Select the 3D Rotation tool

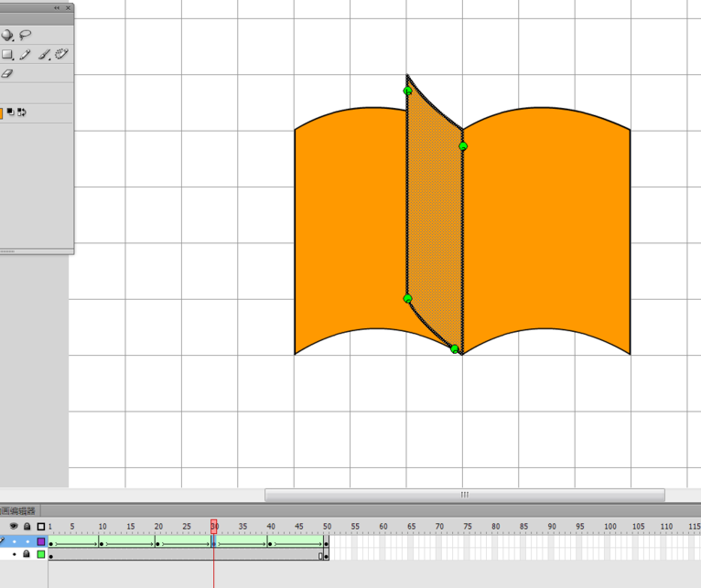(7, 35)
